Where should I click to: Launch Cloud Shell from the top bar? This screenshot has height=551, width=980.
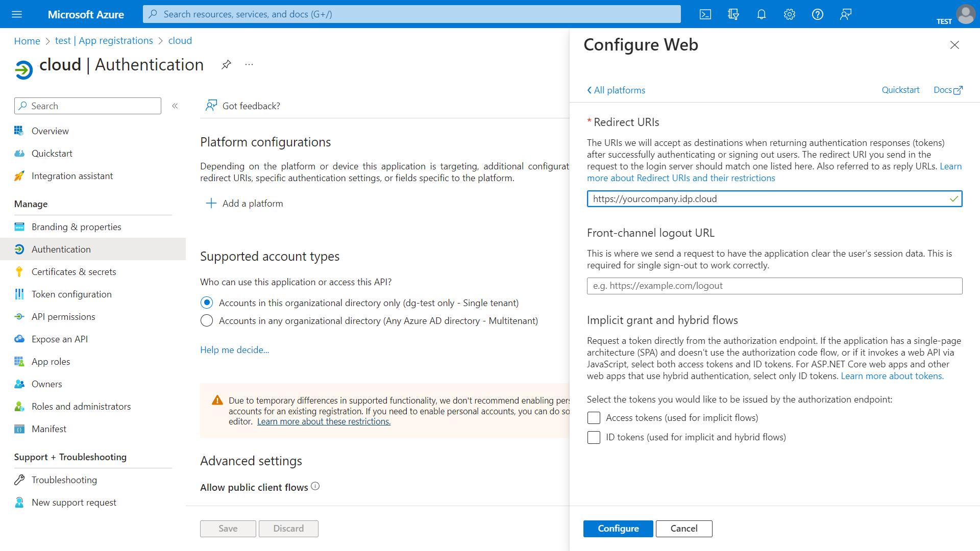coord(705,14)
